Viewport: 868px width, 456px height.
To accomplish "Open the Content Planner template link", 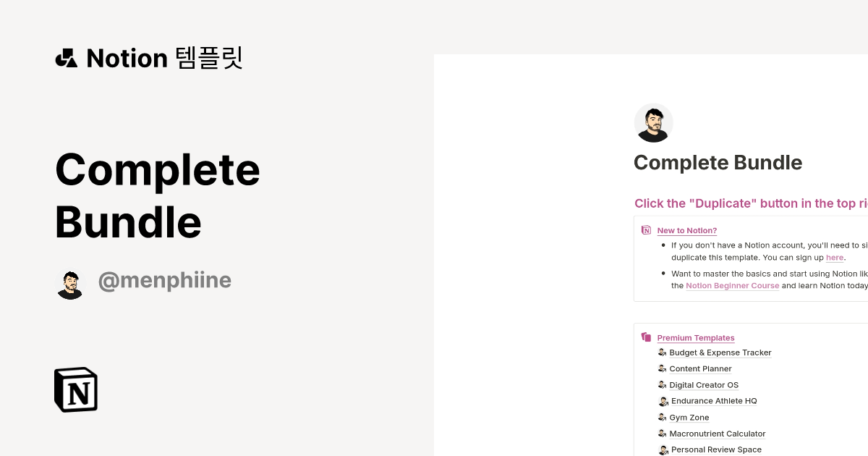I will [700, 368].
